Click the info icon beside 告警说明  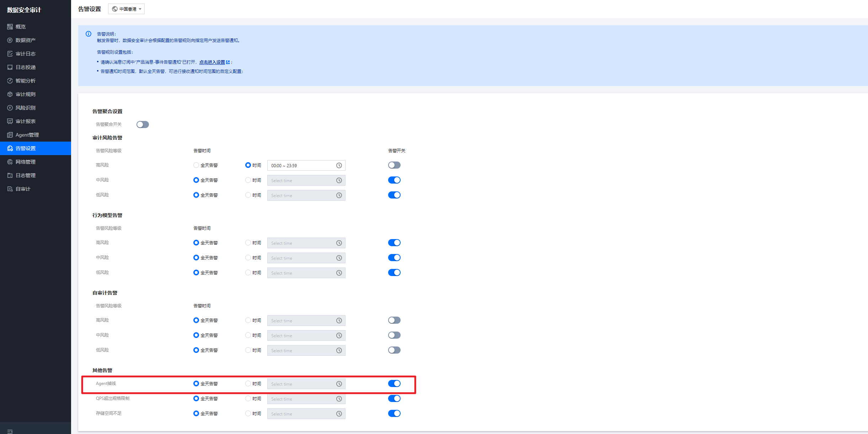click(89, 34)
